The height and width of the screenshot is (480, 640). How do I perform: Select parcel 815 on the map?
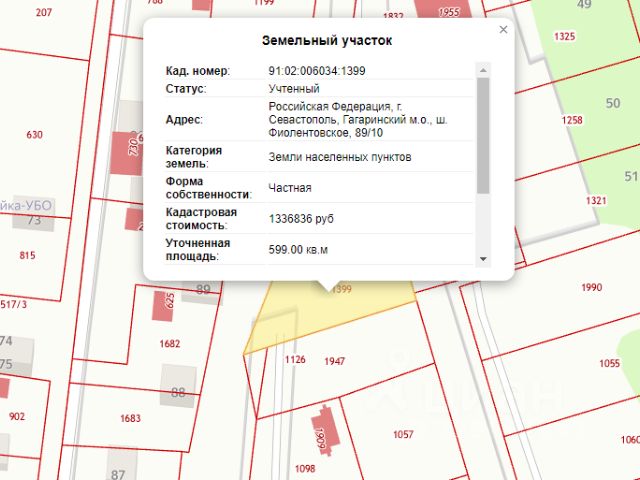click(27, 256)
